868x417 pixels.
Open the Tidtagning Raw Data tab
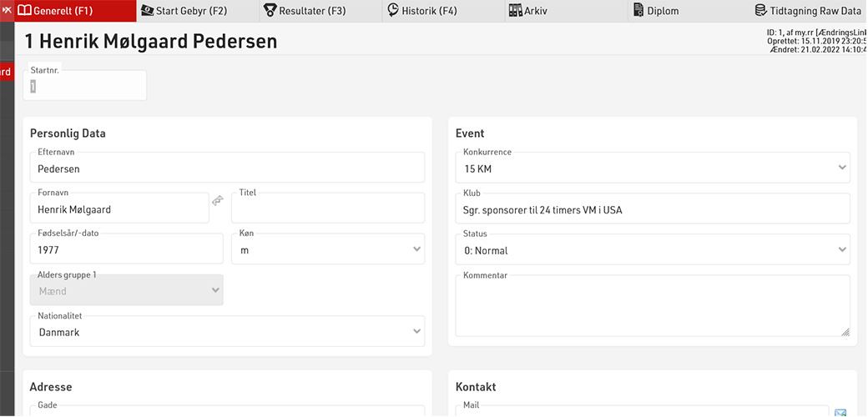[808, 11]
